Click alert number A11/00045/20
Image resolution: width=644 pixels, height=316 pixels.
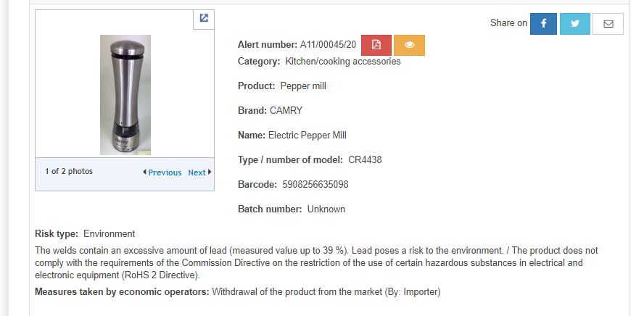pyautogui.click(x=328, y=45)
